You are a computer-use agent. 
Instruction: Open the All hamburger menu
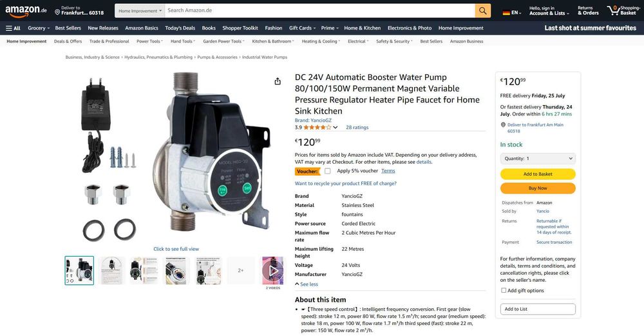13,28
